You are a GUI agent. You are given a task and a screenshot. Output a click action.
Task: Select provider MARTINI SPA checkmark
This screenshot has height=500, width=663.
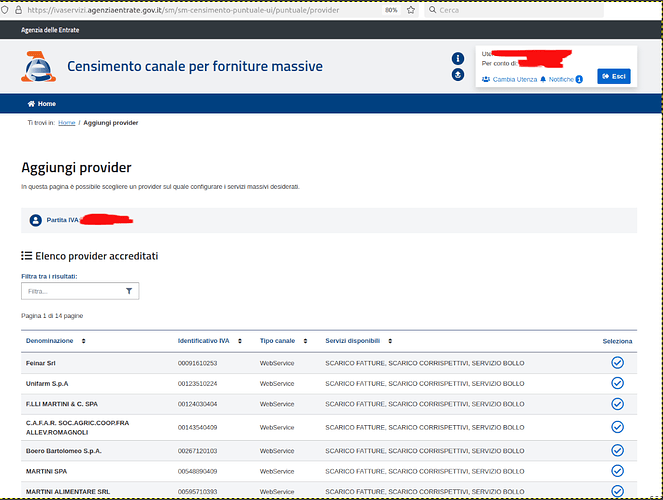617,471
